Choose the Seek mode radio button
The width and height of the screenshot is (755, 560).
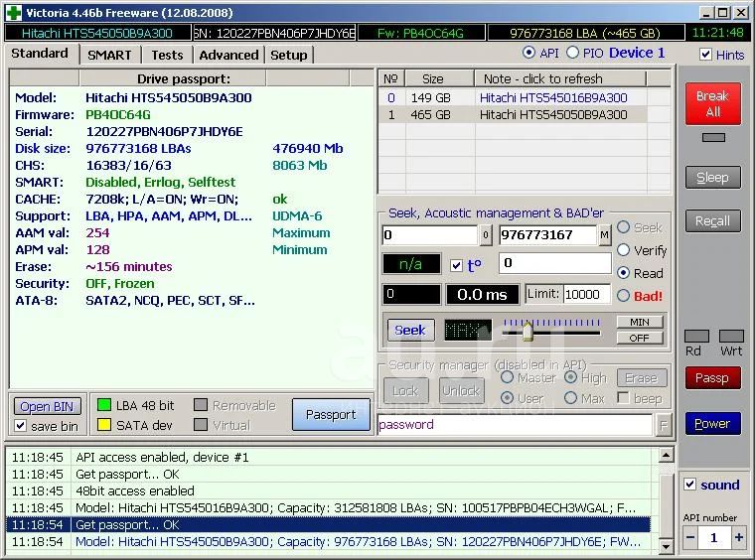coord(623,227)
